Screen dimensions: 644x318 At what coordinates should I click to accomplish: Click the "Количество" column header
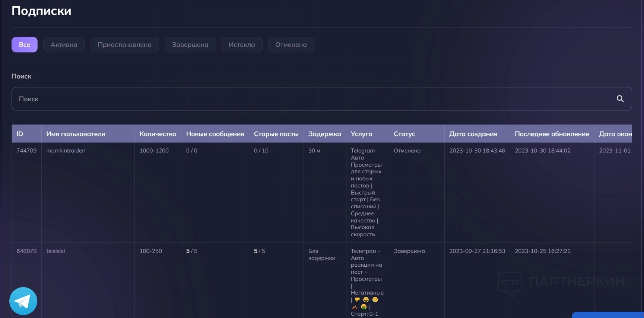pos(158,134)
